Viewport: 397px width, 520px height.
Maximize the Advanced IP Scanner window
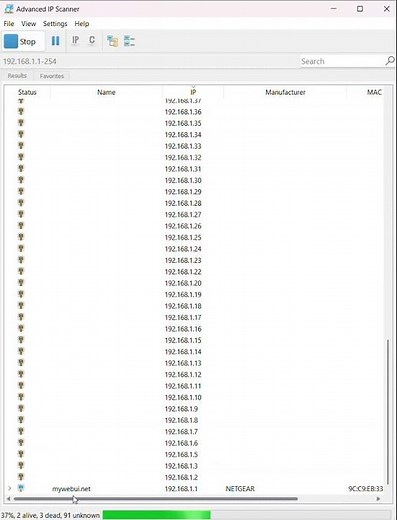pyautogui.click(x=360, y=9)
